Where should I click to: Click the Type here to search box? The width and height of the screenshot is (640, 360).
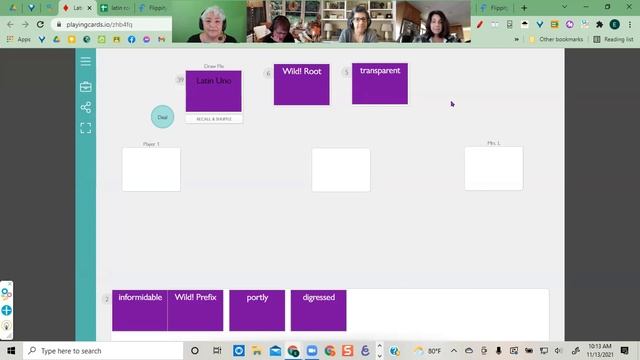click(x=103, y=351)
